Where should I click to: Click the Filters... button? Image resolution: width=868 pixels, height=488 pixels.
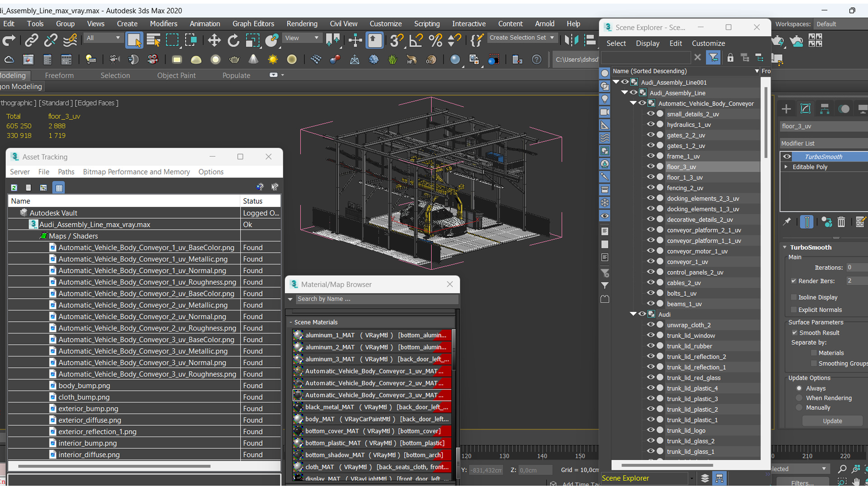[802, 483]
